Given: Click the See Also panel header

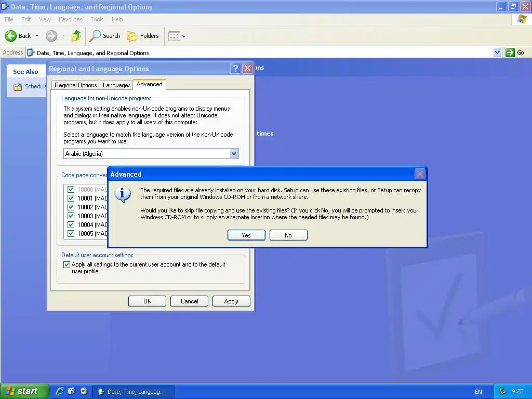Looking at the screenshot, I should 26,72.
